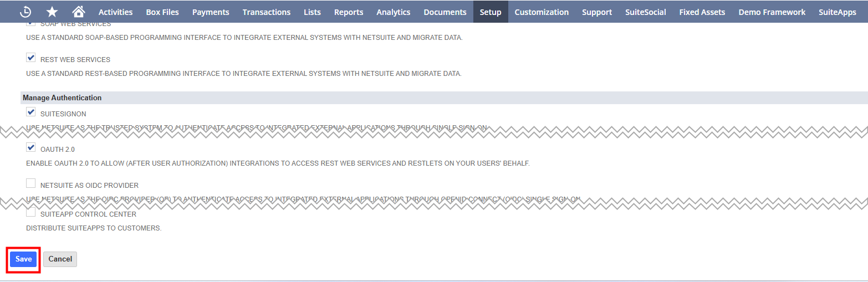Click the Manage Authentication section header
Image resolution: width=868 pixels, height=282 pixels.
(62, 98)
